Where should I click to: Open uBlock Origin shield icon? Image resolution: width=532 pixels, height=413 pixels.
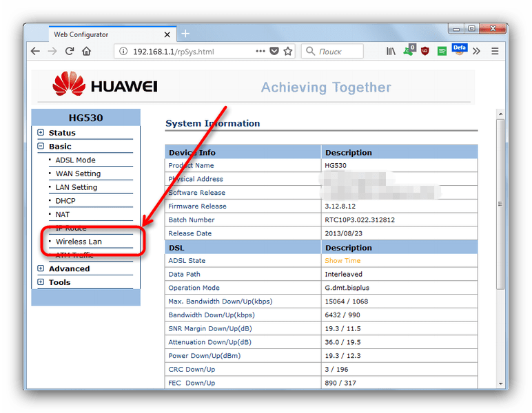coord(424,51)
